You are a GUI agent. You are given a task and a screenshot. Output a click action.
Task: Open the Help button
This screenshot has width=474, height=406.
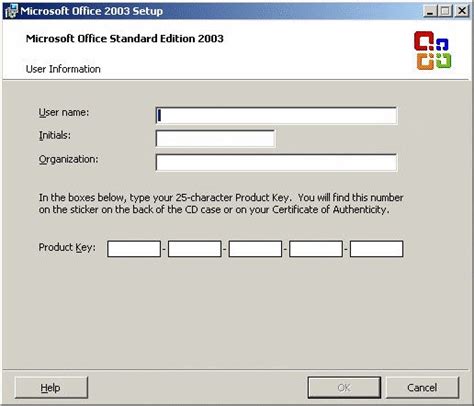pos(51,388)
